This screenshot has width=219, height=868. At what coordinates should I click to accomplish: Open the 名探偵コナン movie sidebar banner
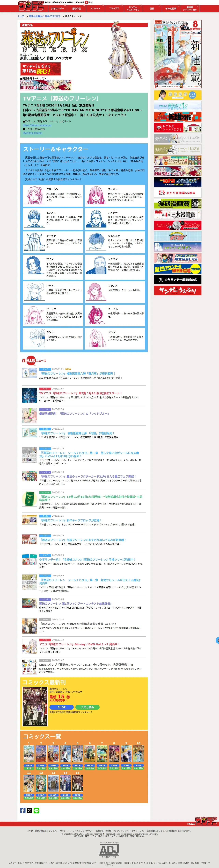click(178, 182)
